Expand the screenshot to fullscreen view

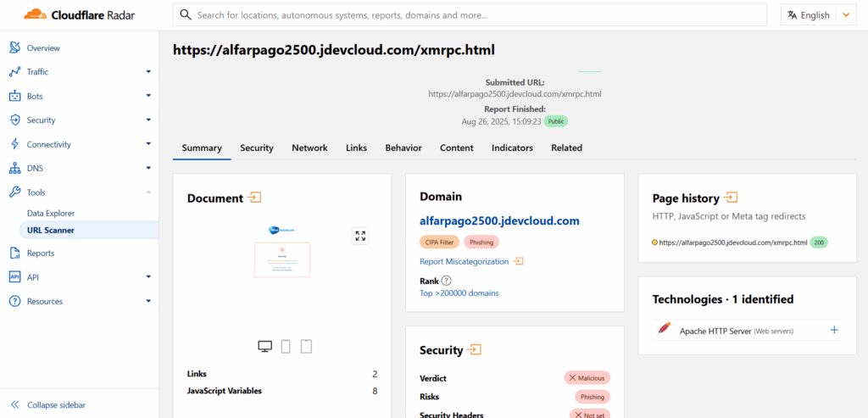360,237
